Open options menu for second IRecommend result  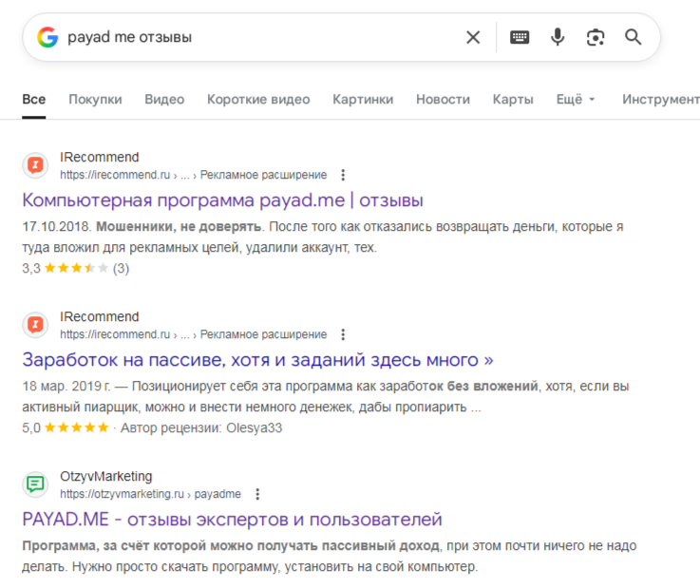tap(343, 334)
